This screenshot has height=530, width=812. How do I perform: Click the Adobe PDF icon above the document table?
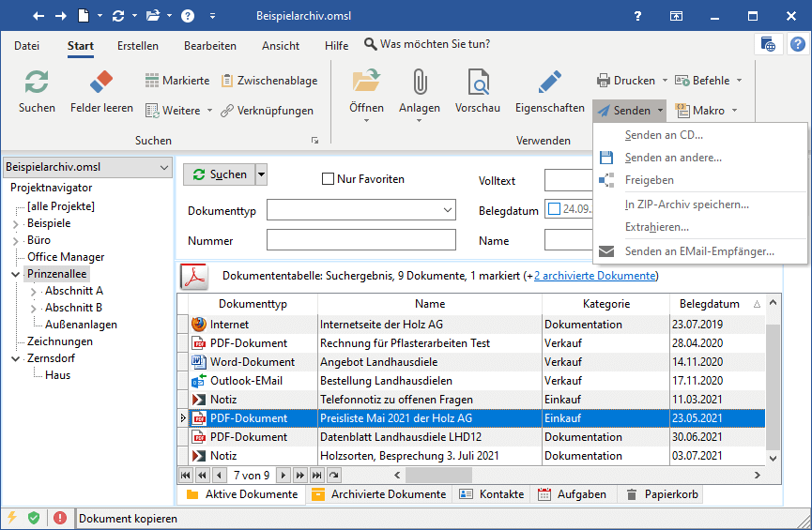(x=193, y=277)
